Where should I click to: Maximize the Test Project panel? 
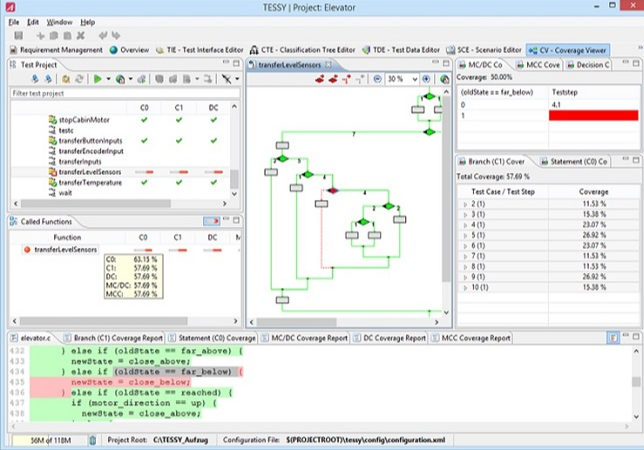click(x=236, y=63)
